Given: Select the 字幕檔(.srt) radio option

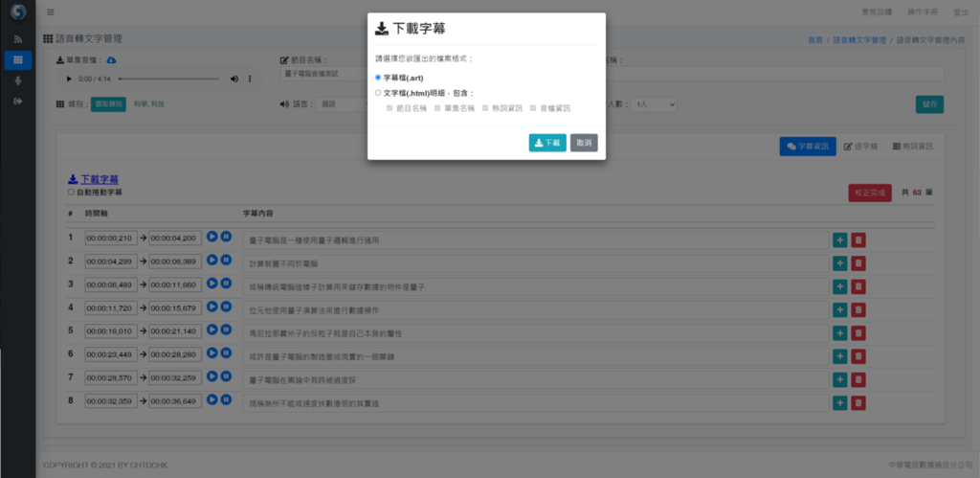Looking at the screenshot, I should [x=377, y=78].
